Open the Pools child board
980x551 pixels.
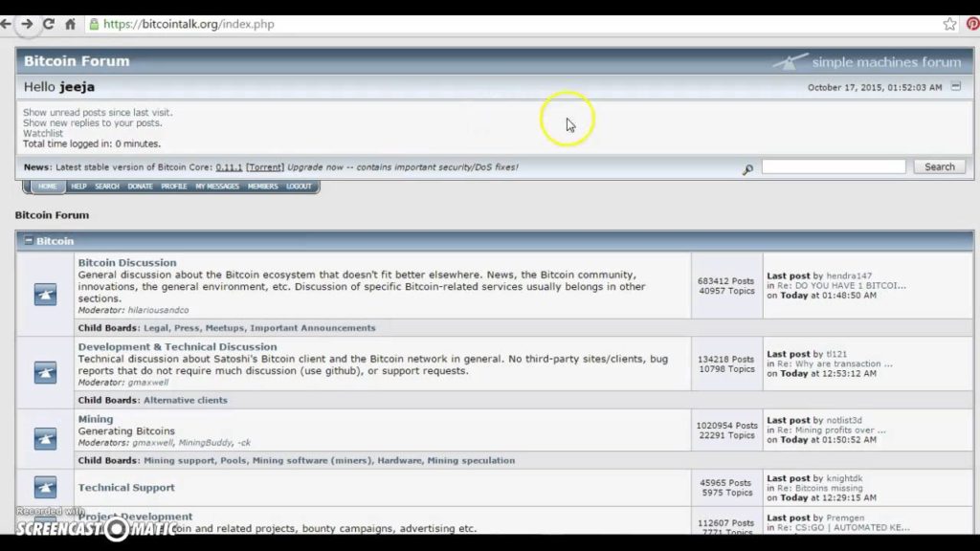(234, 460)
